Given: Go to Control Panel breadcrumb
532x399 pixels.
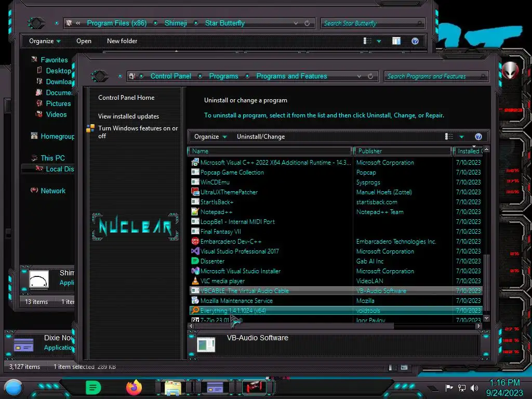Looking at the screenshot, I should point(170,76).
